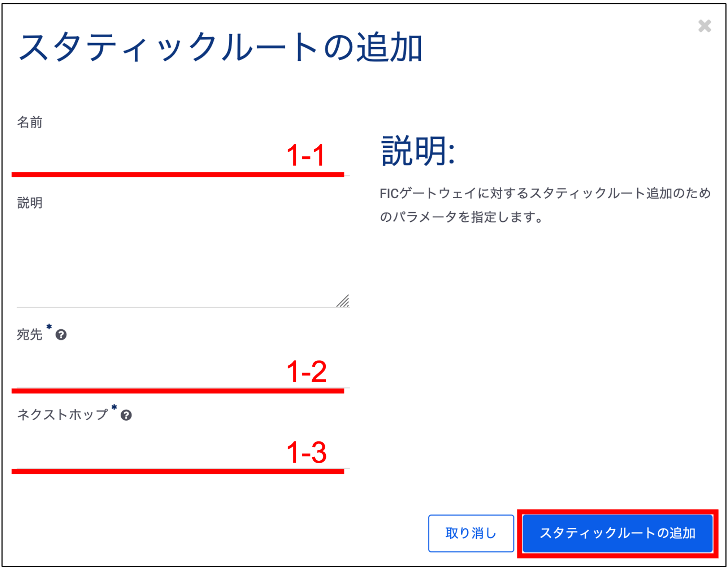Screen dimensions: 728x569
Task: Click the help icon beside 宛先
Action: (61, 335)
